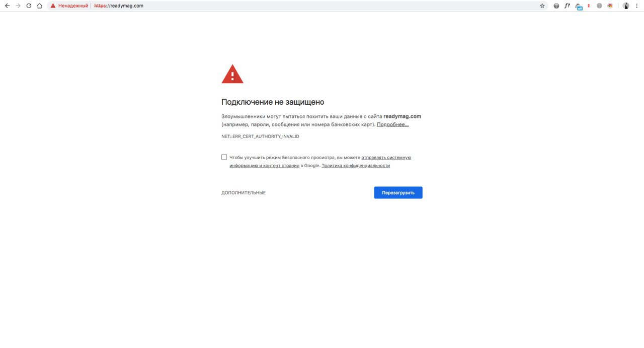
Task: Click the NET::ERR_CERT_AUTHORITY_INVALID error code
Action: 260,136
